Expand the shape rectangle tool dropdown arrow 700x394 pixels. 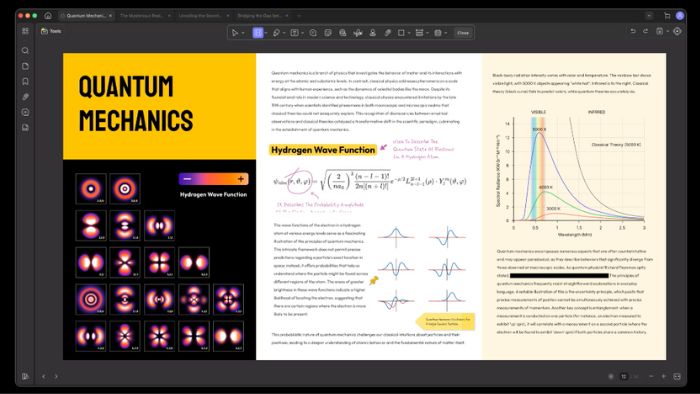(409, 33)
